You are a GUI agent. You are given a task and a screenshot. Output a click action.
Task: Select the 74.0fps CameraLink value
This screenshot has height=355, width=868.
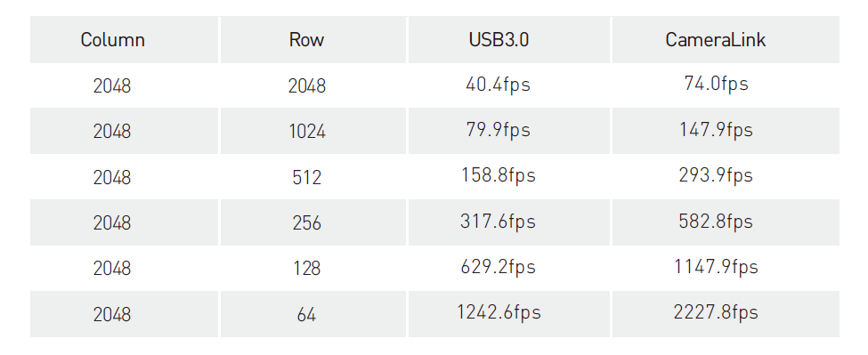717,84
